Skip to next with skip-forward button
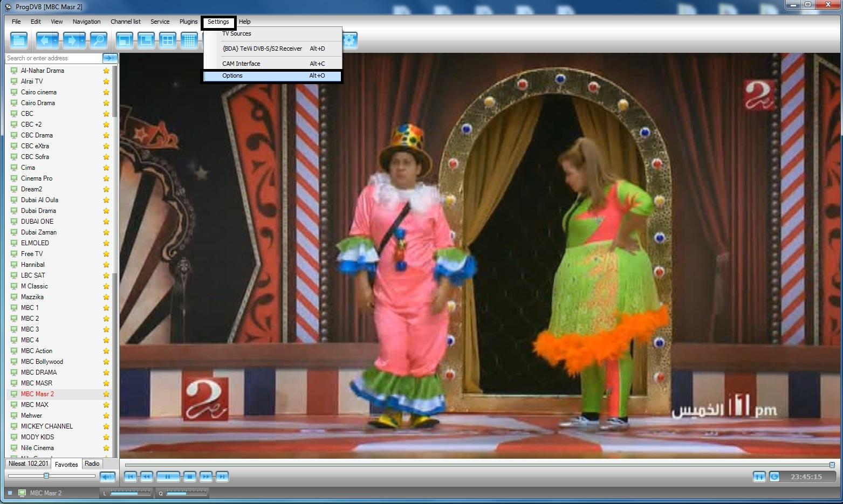The image size is (843, 504). point(222,477)
